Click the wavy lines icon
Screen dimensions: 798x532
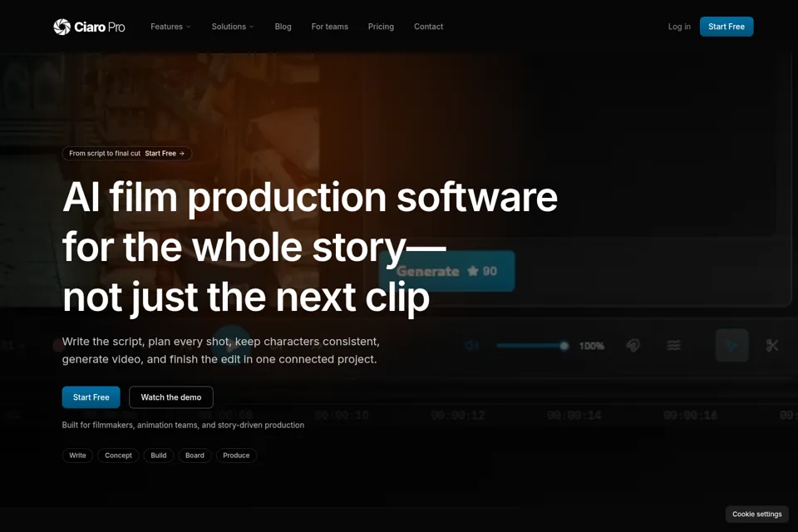673,346
